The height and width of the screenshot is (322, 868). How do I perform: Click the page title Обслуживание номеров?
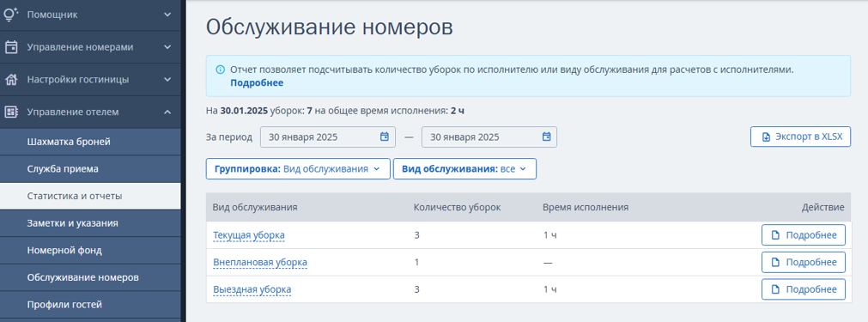pos(330,27)
